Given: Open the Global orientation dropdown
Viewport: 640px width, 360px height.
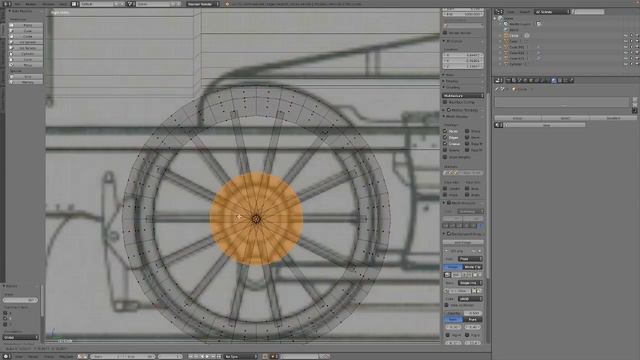Looking at the screenshot, I should (x=20, y=337).
